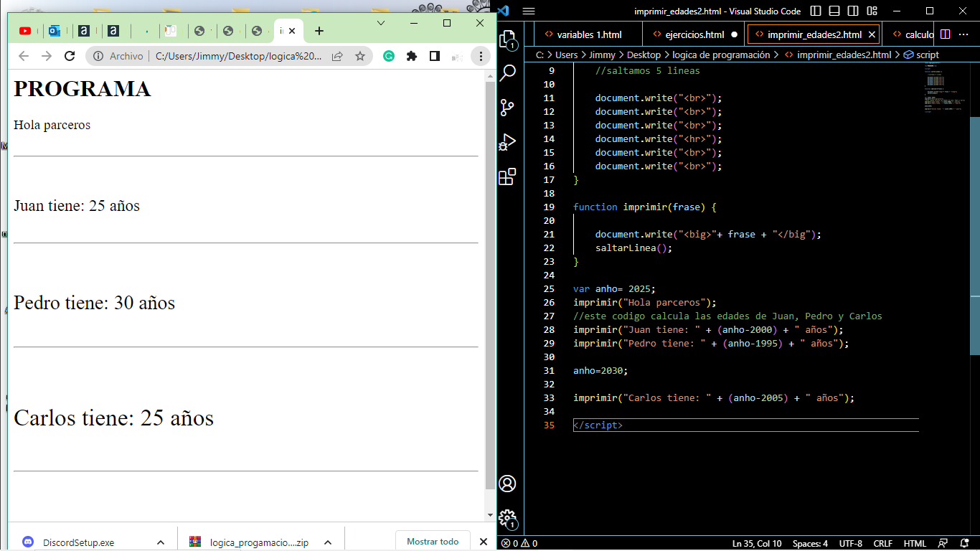This screenshot has height=551, width=980.
Task: Open the Extensions view in VS Code
Action: click(508, 176)
